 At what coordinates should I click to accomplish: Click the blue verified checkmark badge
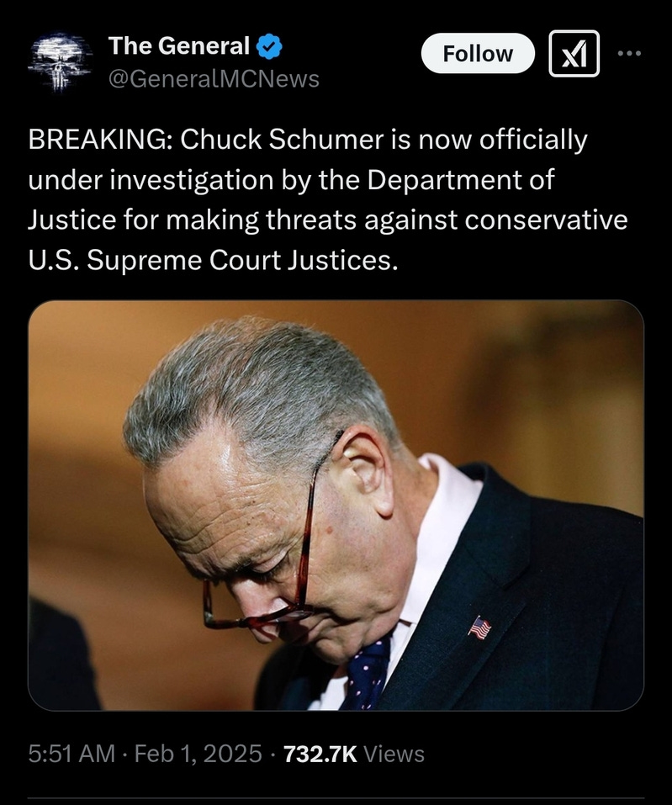pos(269,46)
